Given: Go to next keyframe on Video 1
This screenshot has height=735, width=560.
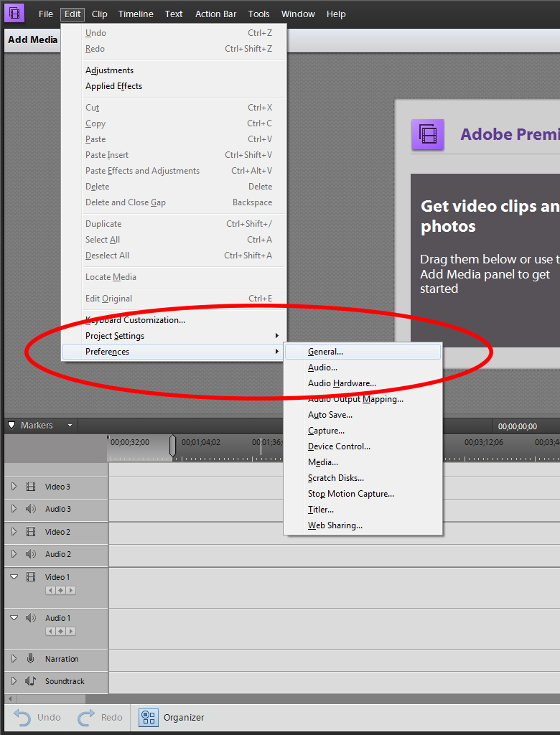Looking at the screenshot, I should (x=71, y=591).
